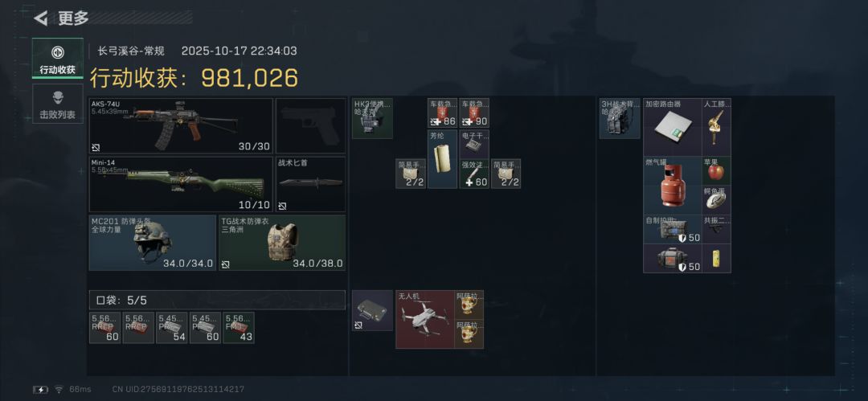Select the TG战术防弹衣 vest
This screenshot has height=401, width=868.
[282, 243]
